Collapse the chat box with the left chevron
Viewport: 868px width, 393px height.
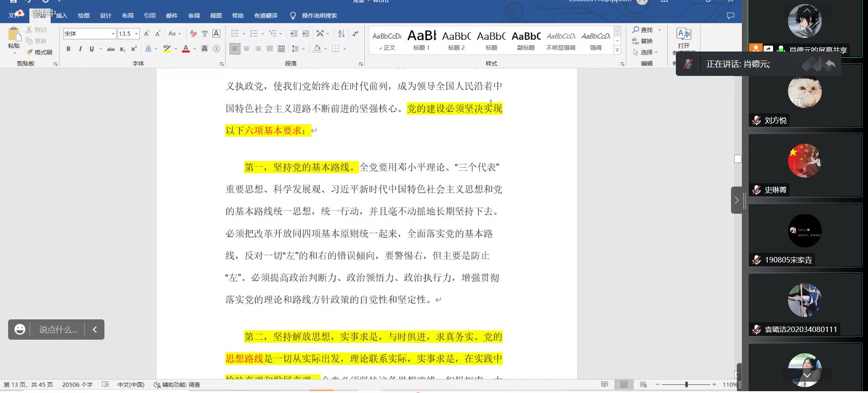[x=95, y=330]
